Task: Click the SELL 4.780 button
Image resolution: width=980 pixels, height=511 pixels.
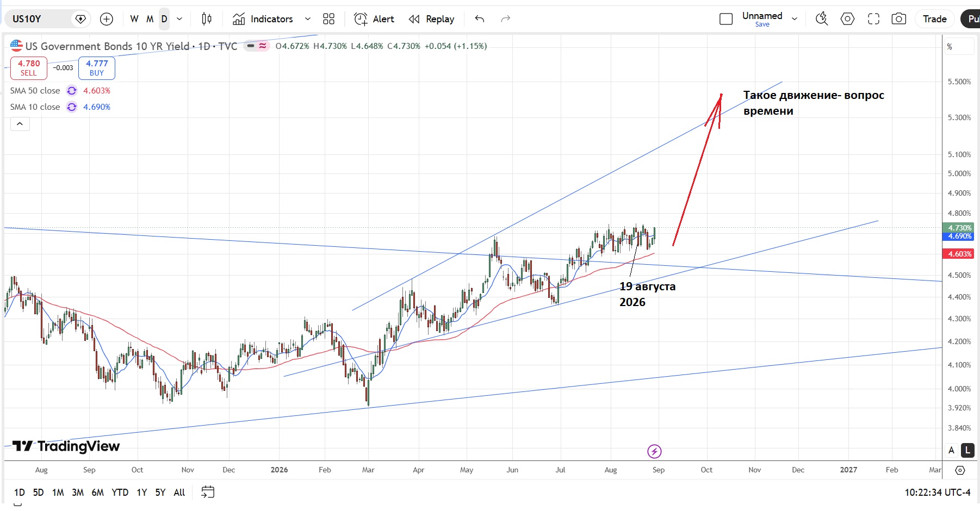Action: (29, 68)
